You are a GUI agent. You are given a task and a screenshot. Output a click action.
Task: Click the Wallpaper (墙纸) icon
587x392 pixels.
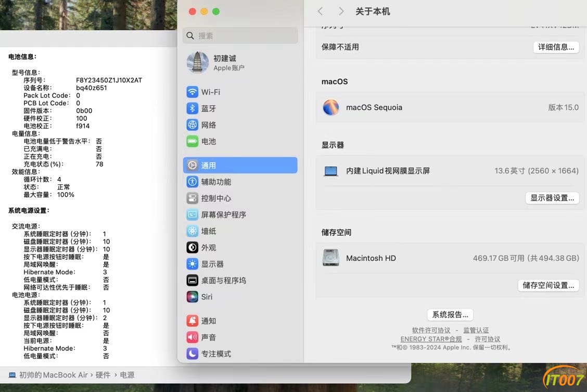coord(192,231)
